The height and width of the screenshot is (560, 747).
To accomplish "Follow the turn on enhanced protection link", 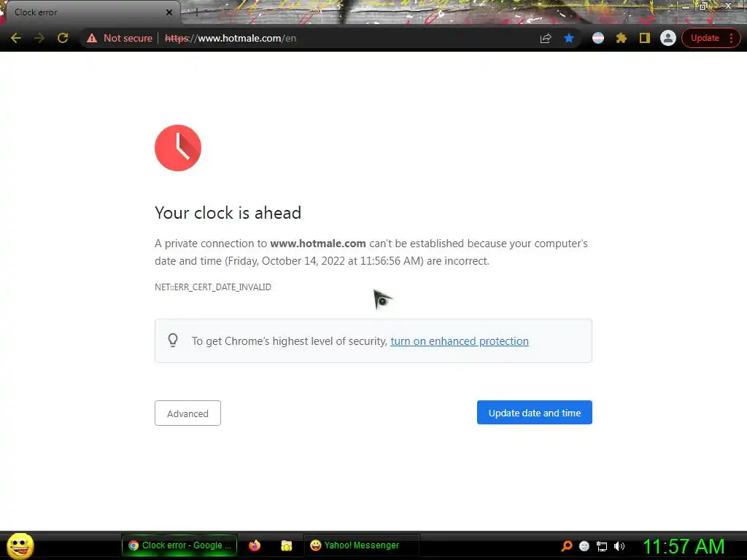I will 460,341.
